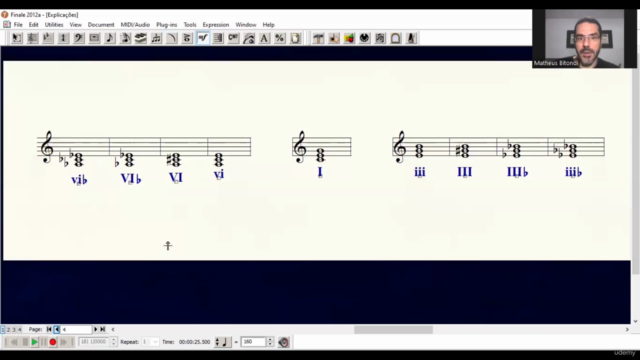Select the highlighted Expression tool
Screen dimensions: 640x360
pyautogui.click(x=203, y=38)
